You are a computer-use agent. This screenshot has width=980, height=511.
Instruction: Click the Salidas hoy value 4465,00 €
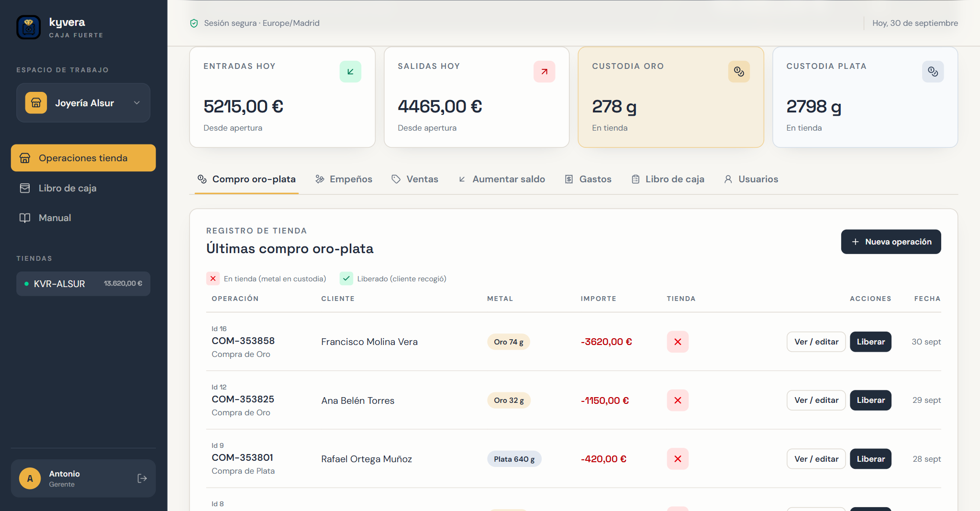point(440,106)
